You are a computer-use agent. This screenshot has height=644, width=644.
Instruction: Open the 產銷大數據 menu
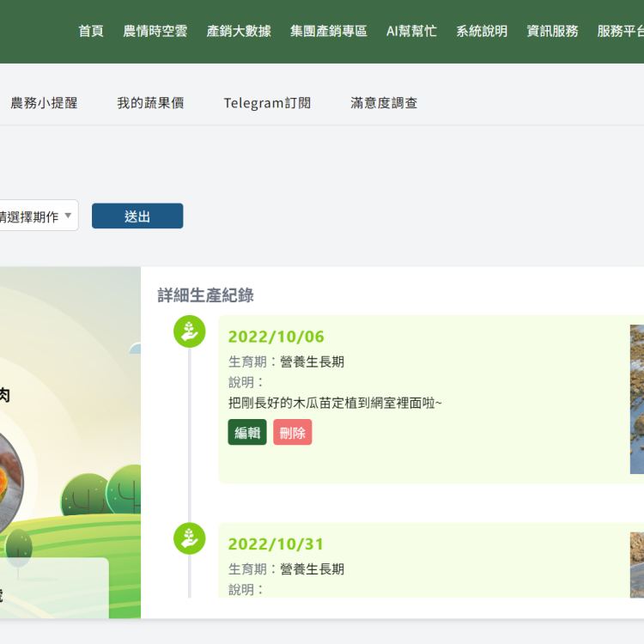[239, 31]
